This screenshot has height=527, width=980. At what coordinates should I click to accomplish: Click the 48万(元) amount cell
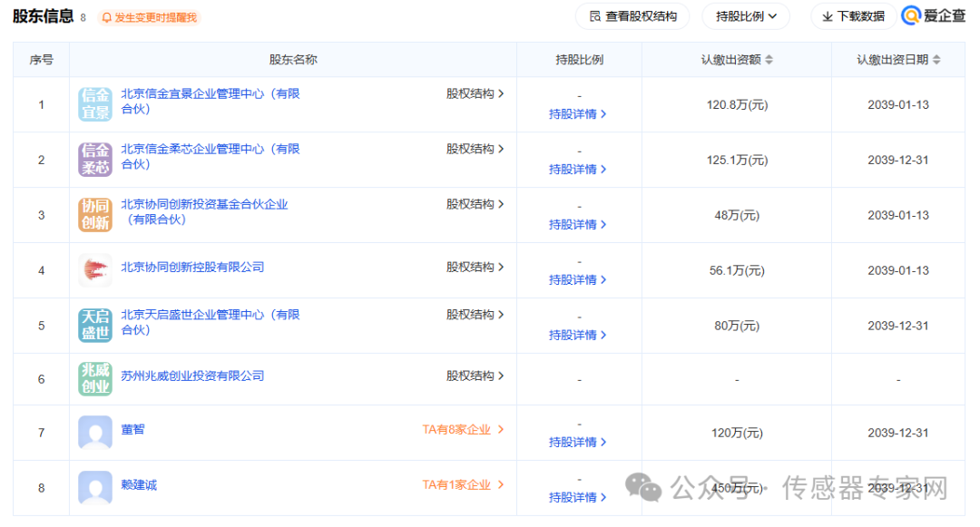[737, 215]
